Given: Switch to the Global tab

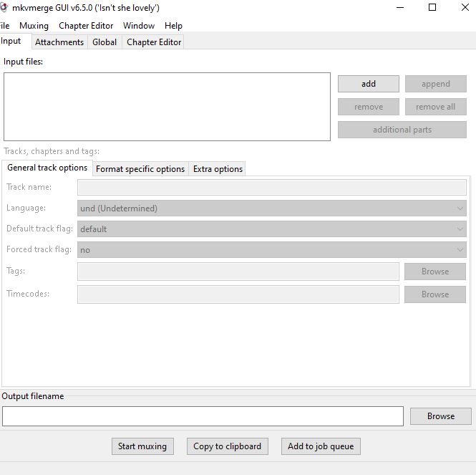Looking at the screenshot, I should [105, 42].
